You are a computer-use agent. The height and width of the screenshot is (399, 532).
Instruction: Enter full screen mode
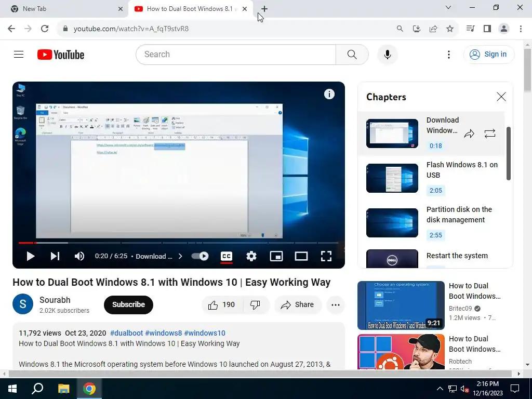326,256
